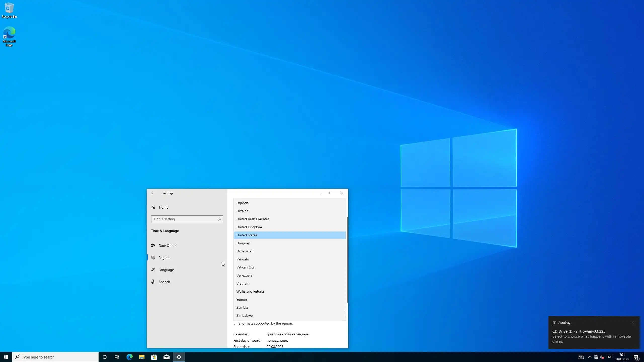Open Microsoft Edge from the taskbar
Image resolution: width=644 pixels, height=362 pixels.
point(129,357)
